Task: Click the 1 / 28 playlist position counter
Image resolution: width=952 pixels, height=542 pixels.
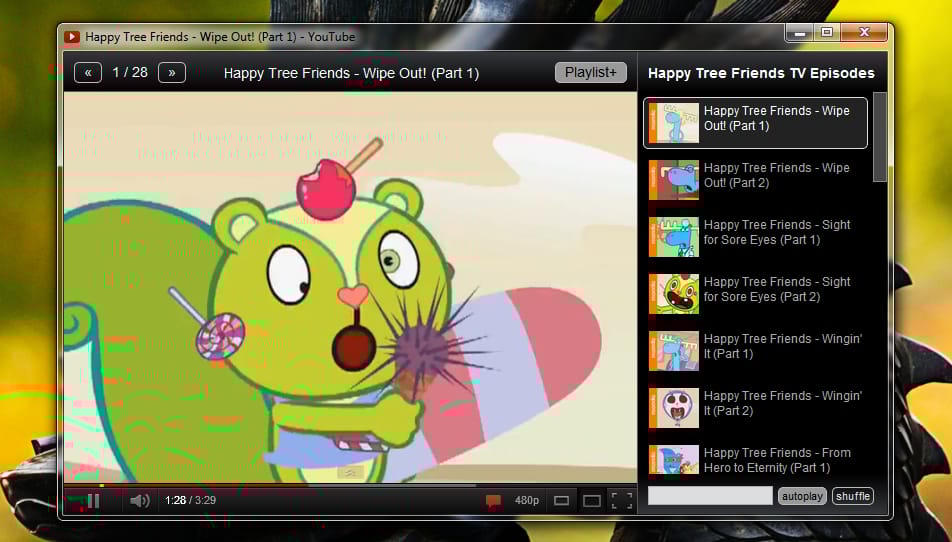Action: (130, 73)
